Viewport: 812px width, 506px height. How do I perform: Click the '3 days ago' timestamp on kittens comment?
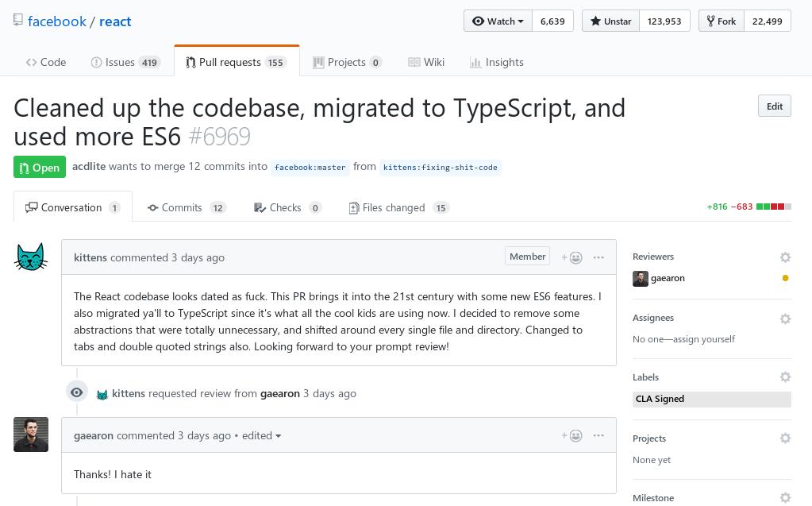[x=198, y=257]
